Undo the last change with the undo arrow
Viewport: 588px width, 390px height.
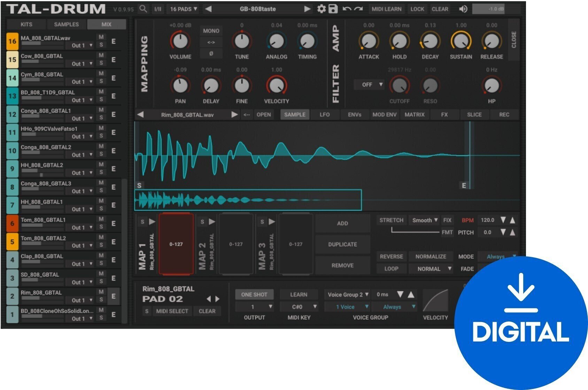[348, 9]
